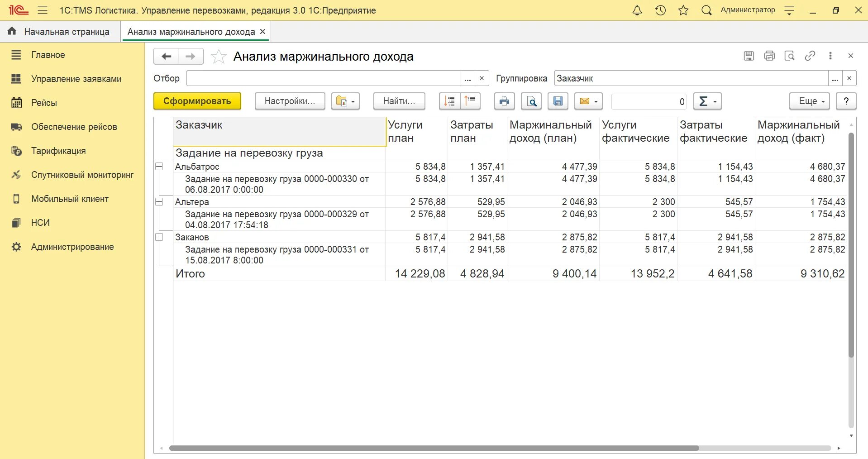Screen dimensions: 868x459
Task: Copy link to report chain icon
Action: pyautogui.click(x=810, y=56)
